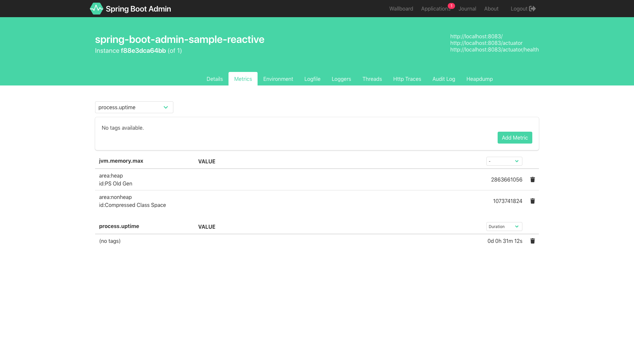View the Threads tab
Screen dimensions: 634x364
[372, 79]
